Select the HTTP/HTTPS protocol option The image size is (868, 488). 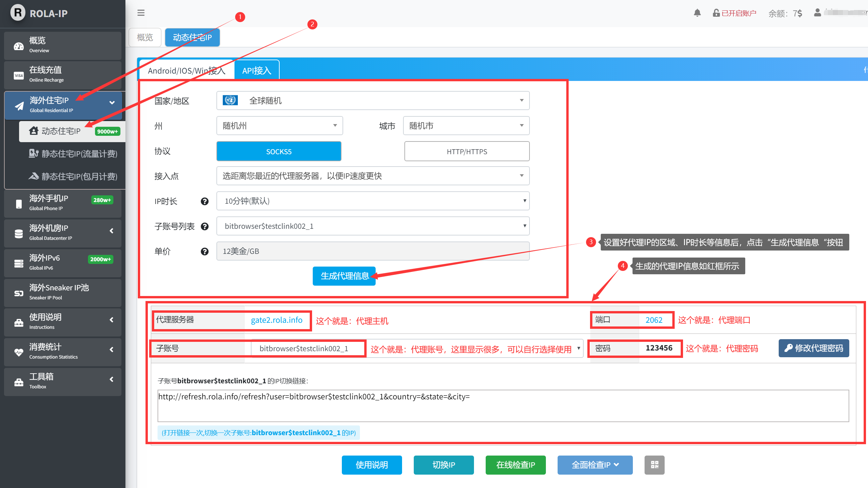(x=466, y=151)
